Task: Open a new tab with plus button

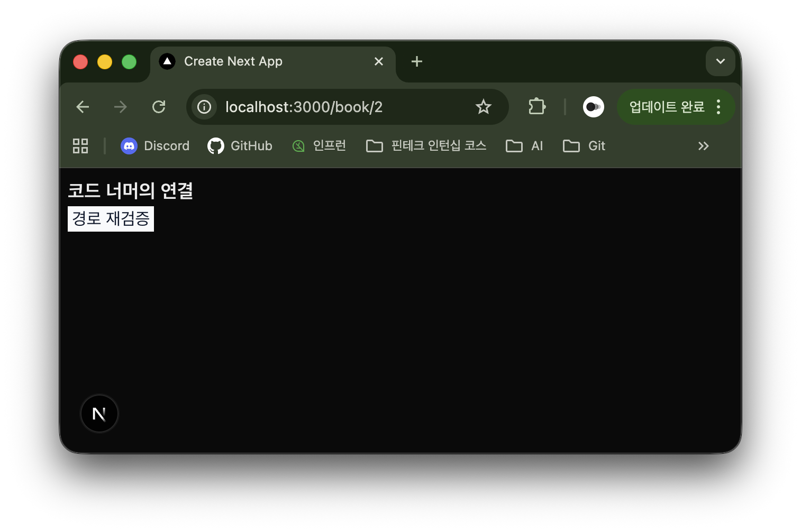Action: [417, 62]
